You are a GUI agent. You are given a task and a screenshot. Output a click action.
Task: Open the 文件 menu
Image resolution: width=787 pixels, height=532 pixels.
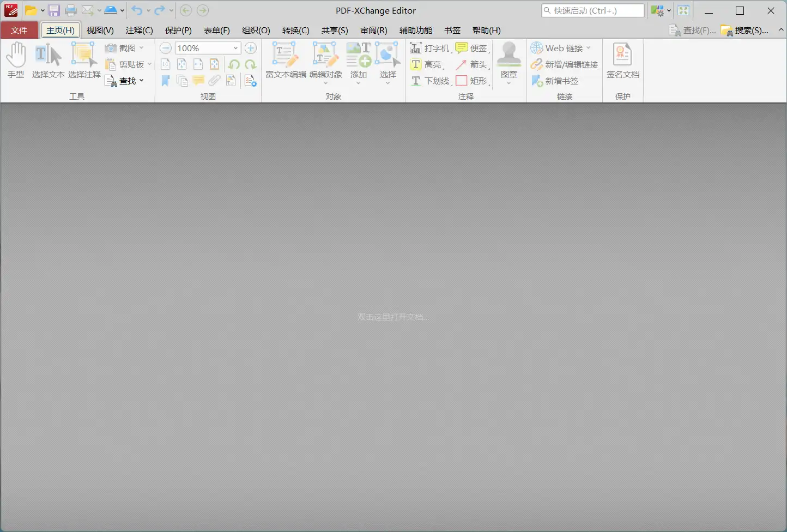pyautogui.click(x=19, y=31)
